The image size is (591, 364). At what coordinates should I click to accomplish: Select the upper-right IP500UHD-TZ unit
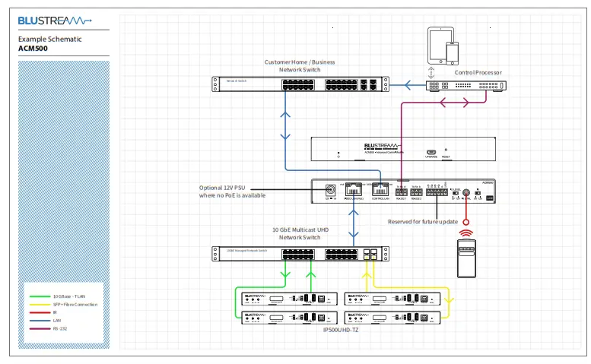pos(392,299)
